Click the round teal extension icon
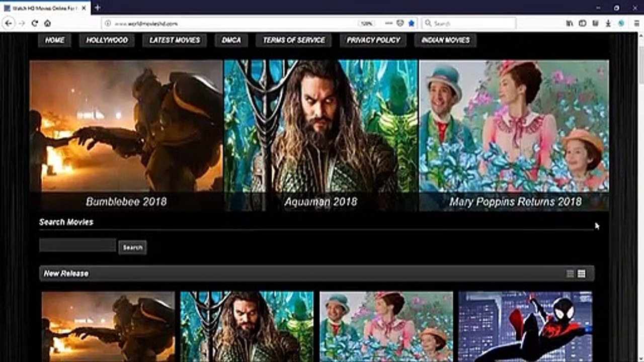Viewport: 644px width, 362px height. (x=621, y=23)
